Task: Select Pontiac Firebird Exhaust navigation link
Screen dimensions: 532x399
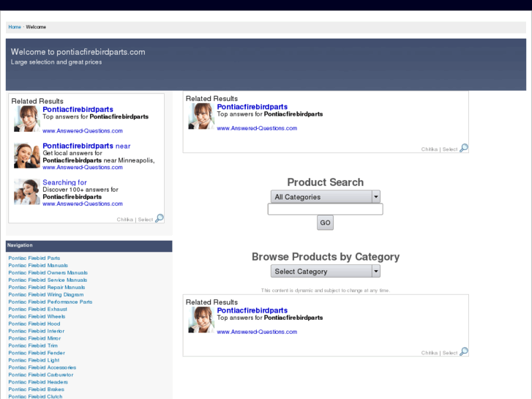Action: pyautogui.click(x=37, y=309)
